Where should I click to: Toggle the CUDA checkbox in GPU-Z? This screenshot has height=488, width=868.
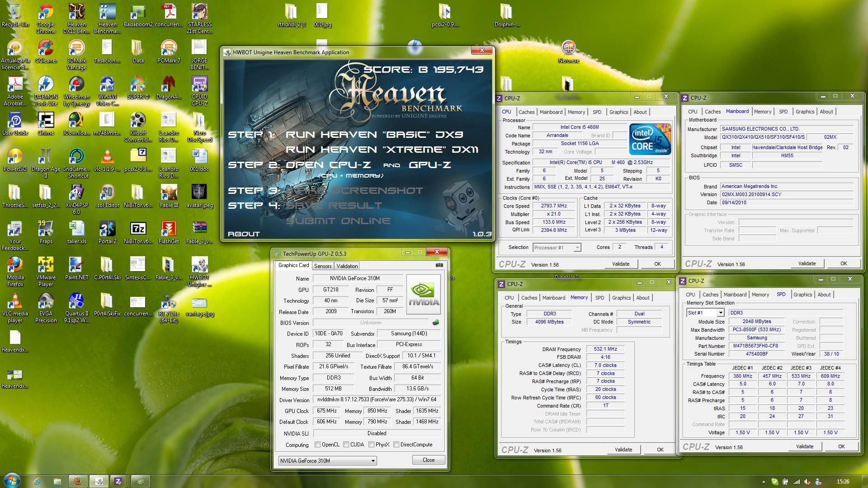pos(346,445)
